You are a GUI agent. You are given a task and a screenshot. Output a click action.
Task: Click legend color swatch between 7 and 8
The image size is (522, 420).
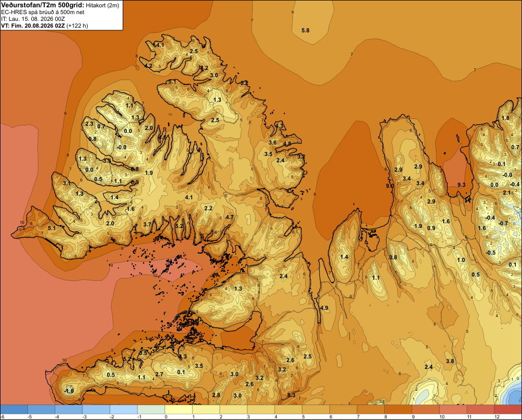[371, 409]
